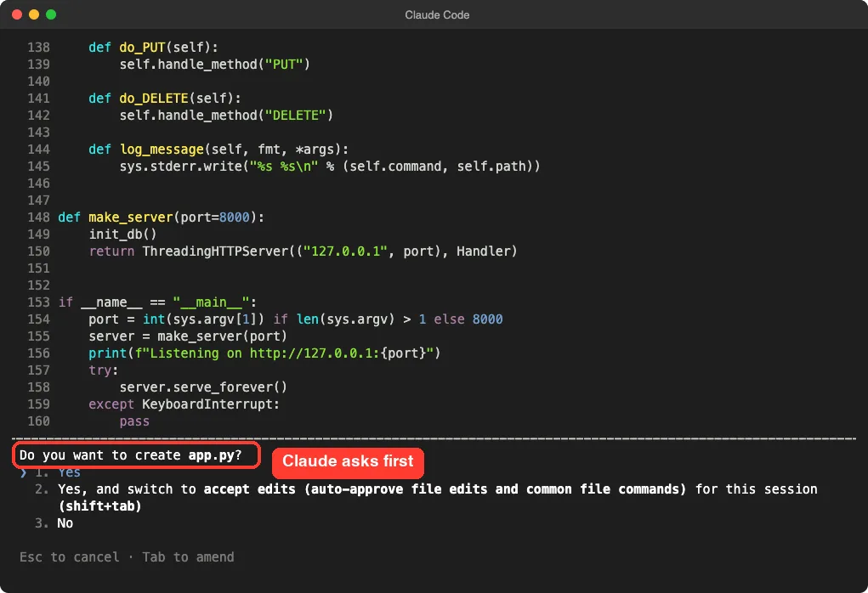Click line 158 server.serve_forever() call
Screen dimensions: 868x593
[203, 387]
